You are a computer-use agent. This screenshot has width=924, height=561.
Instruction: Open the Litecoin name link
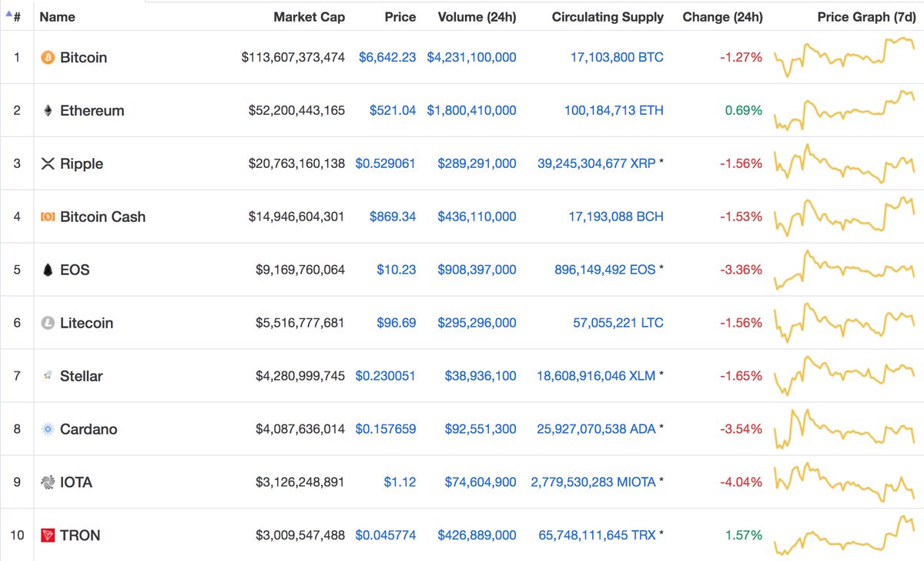86,324
